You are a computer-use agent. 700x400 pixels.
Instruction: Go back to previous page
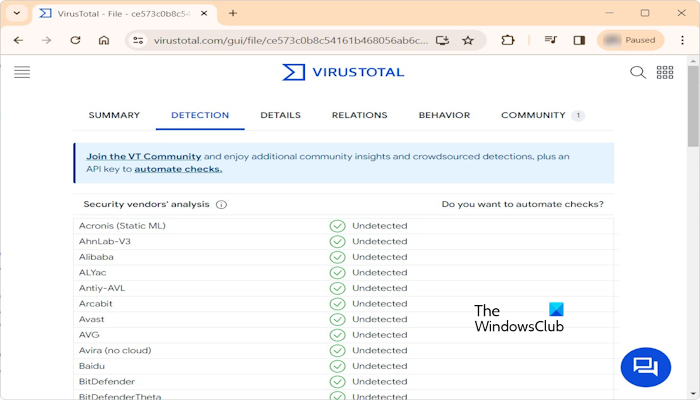[18, 40]
